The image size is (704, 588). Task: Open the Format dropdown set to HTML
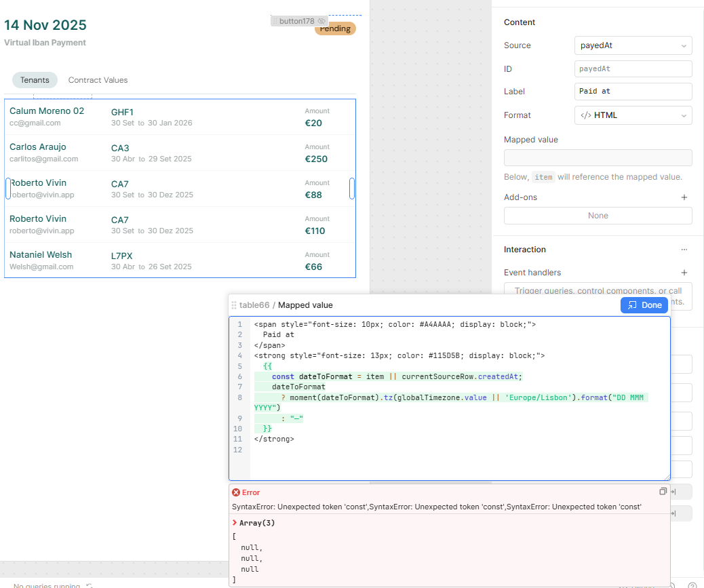(x=633, y=115)
